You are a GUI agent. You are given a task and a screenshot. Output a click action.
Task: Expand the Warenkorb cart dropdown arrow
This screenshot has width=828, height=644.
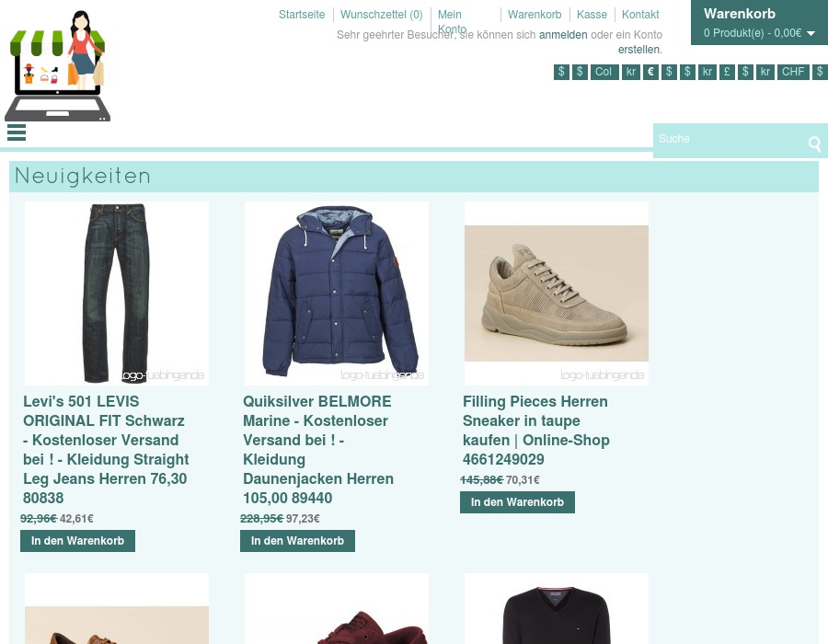(811, 34)
